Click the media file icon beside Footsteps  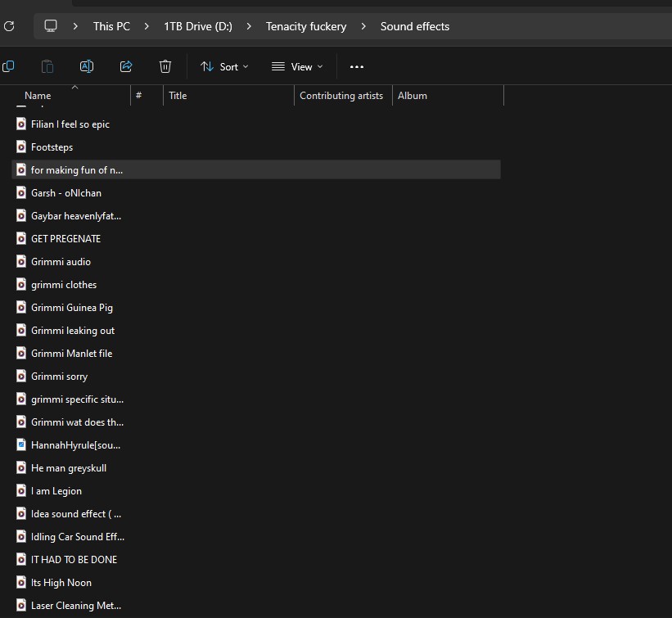pyautogui.click(x=22, y=147)
